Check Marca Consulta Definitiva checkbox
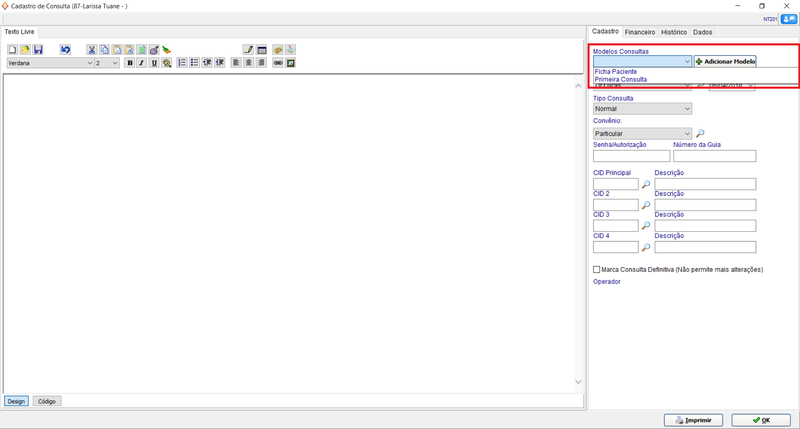Image resolution: width=800 pixels, height=429 pixels. [x=597, y=269]
